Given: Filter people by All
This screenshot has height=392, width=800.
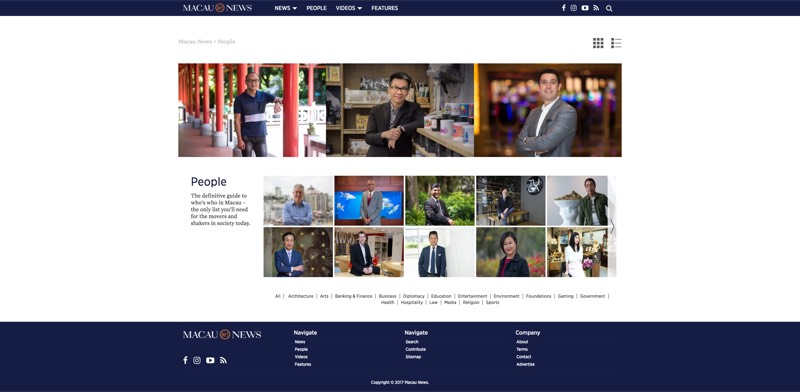Looking at the screenshot, I should 278,296.
